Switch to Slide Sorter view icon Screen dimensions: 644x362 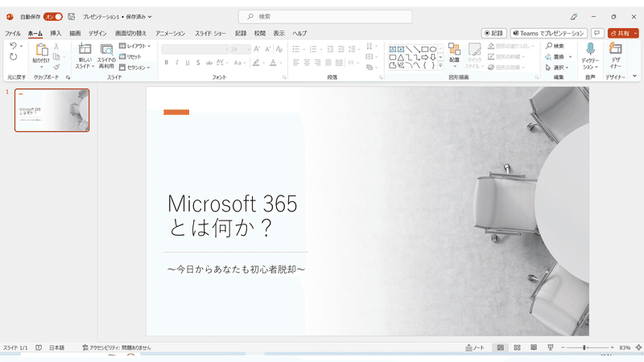(517, 348)
